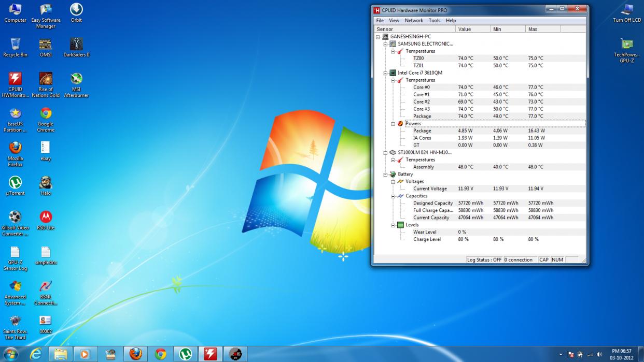Open the DarkSiders II desktop icon

76,45
